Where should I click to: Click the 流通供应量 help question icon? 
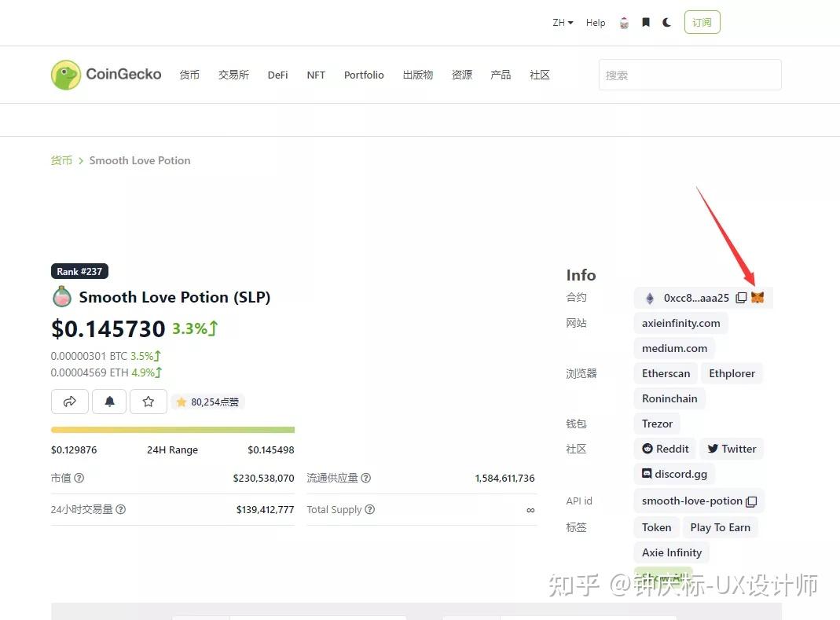tap(366, 478)
